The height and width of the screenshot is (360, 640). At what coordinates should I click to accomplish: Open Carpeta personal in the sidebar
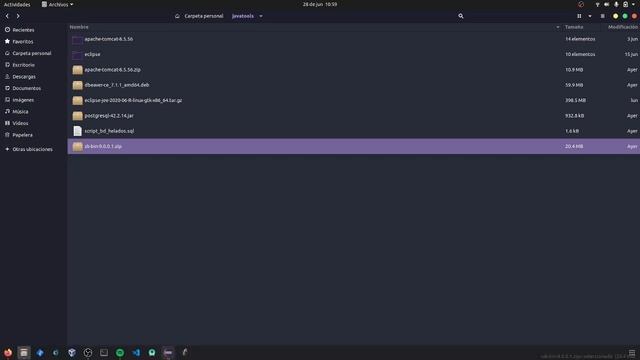click(x=31, y=53)
